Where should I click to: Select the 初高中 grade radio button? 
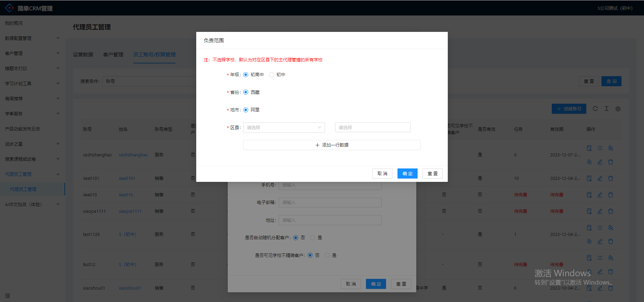[246, 74]
